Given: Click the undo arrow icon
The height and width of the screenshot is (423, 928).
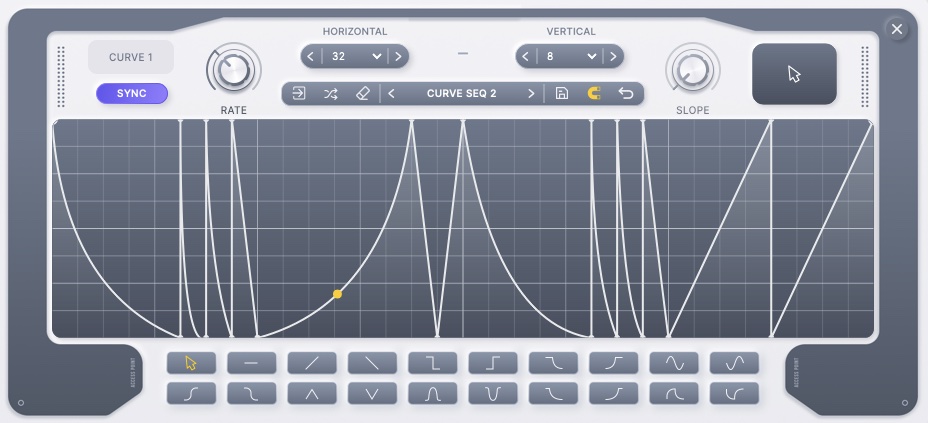Looking at the screenshot, I should point(626,93).
